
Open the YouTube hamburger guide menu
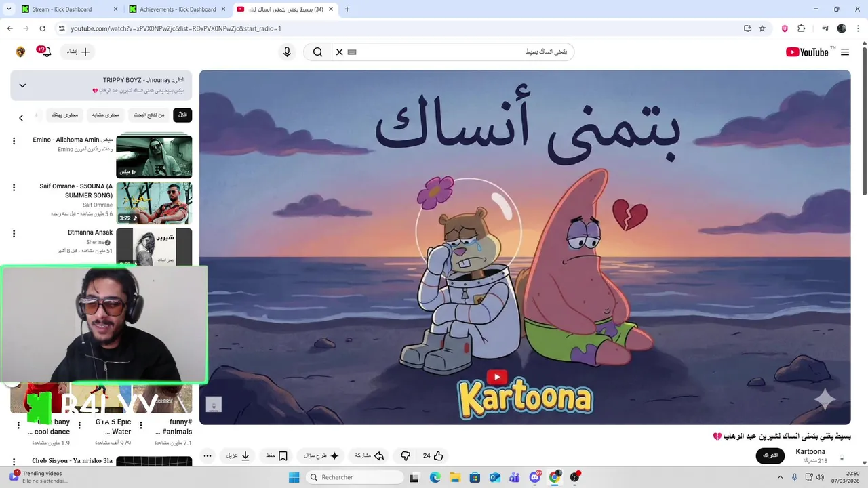[845, 52]
